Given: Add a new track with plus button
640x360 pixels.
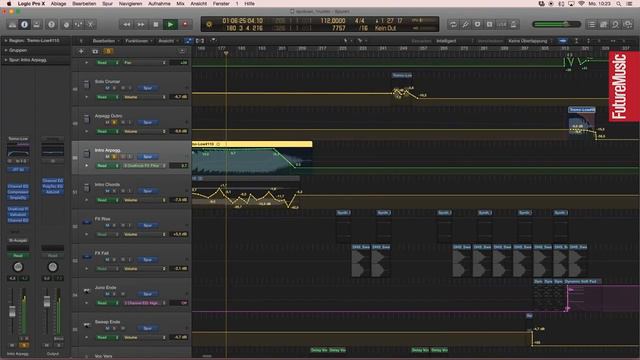Looking at the screenshot, I should 81,51.
